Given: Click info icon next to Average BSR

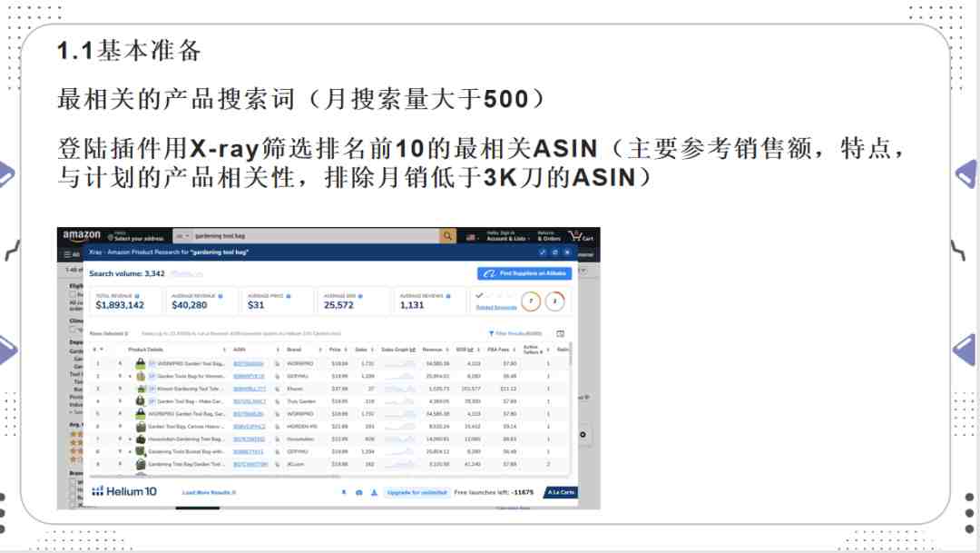Looking at the screenshot, I should pyautogui.click(x=360, y=296).
